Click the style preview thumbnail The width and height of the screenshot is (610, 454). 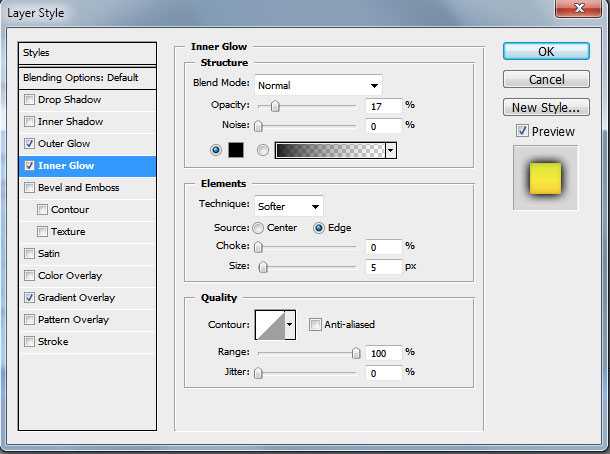545,178
